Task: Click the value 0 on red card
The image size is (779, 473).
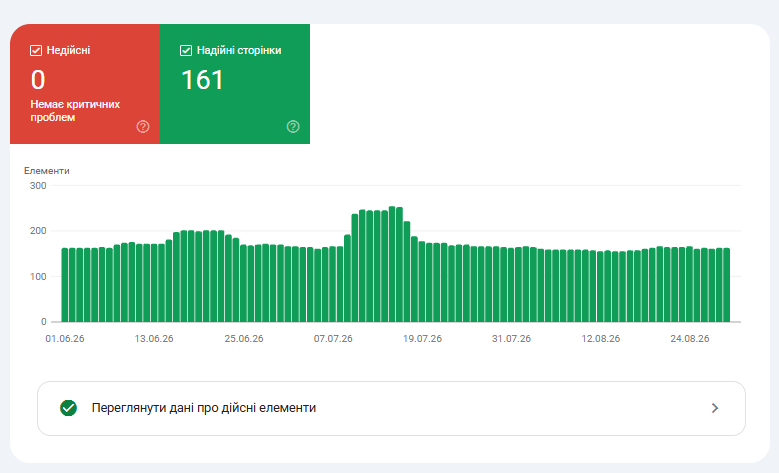Action: click(38, 80)
